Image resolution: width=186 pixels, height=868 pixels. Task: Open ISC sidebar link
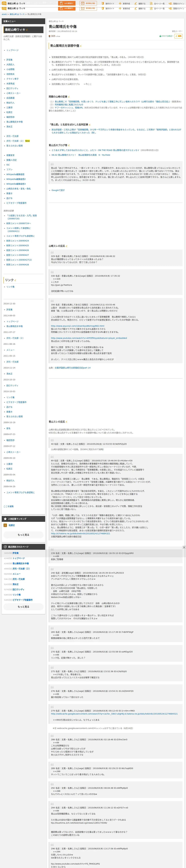8,165
